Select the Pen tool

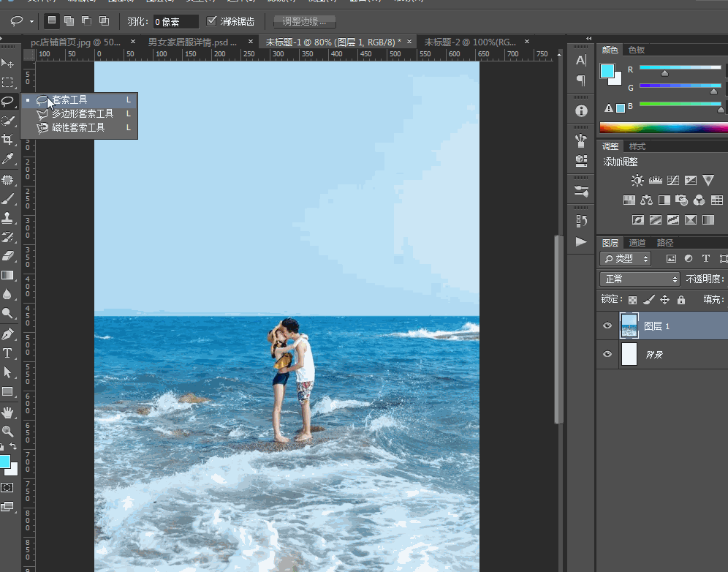[7, 334]
